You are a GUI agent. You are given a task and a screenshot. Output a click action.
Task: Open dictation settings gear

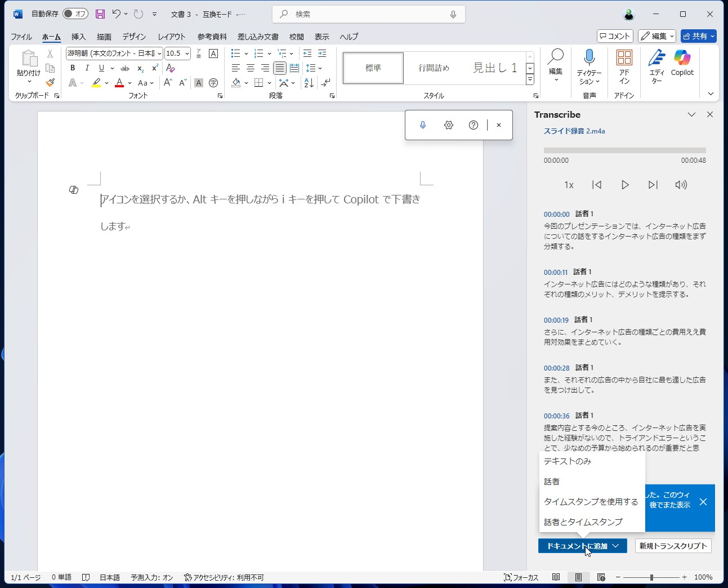pyautogui.click(x=448, y=125)
